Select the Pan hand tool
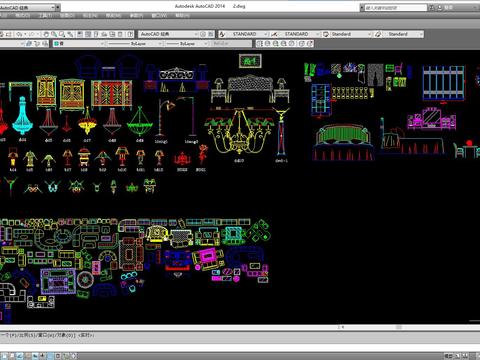Image resolution: width=480 pixels, height=360 pixels. [46, 34]
